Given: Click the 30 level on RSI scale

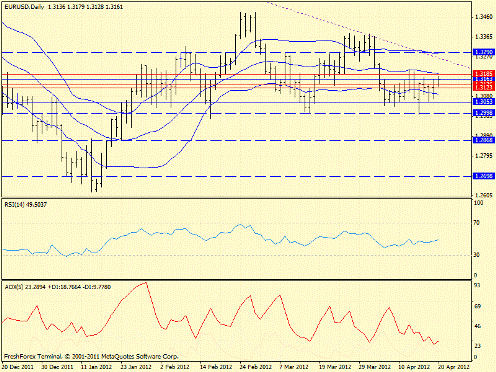Looking at the screenshot, I should click(x=477, y=255).
